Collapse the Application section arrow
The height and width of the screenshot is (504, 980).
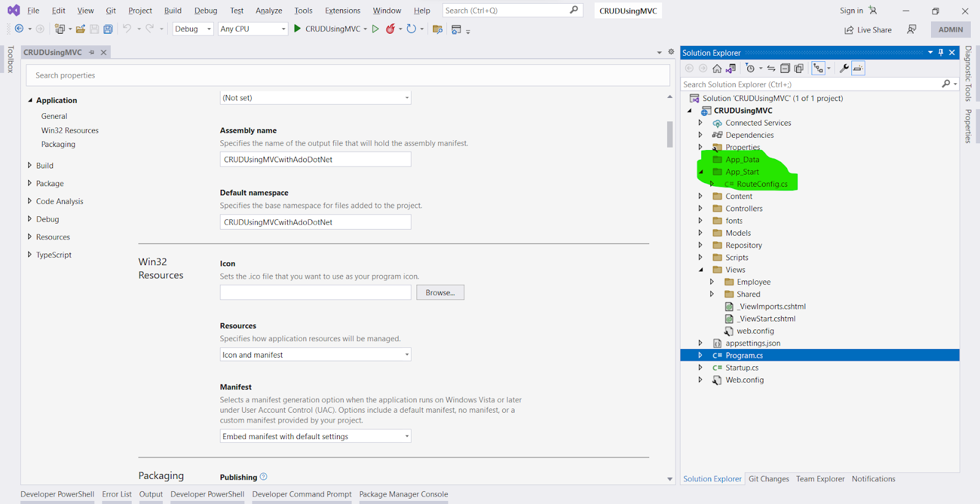[30, 100]
